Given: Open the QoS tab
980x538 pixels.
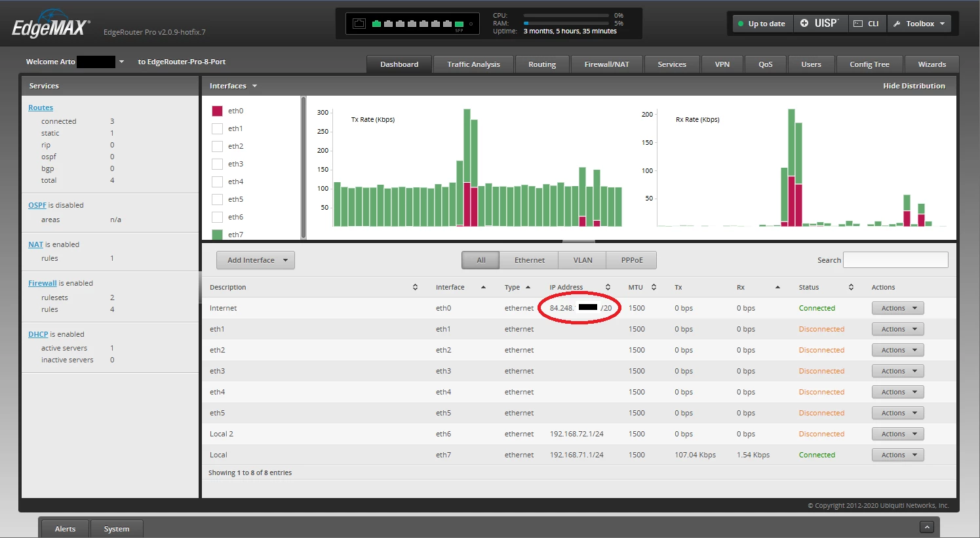Looking at the screenshot, I should 766,64.
